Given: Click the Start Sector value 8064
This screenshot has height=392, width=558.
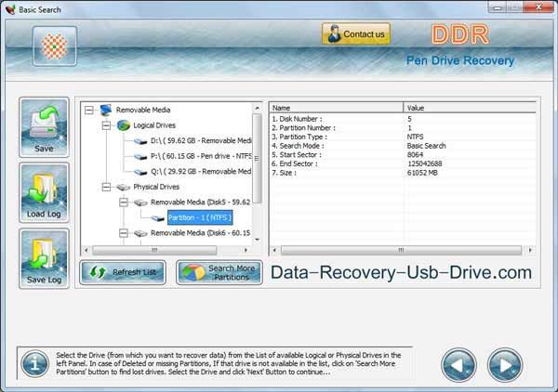Looking at the screenshot, I should 415,154.
